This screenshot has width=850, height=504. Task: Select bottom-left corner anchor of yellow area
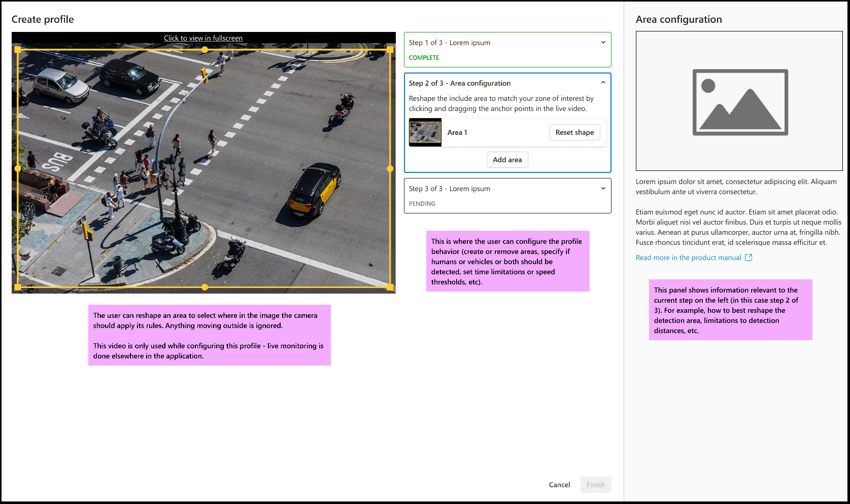[x=18, y=287]
